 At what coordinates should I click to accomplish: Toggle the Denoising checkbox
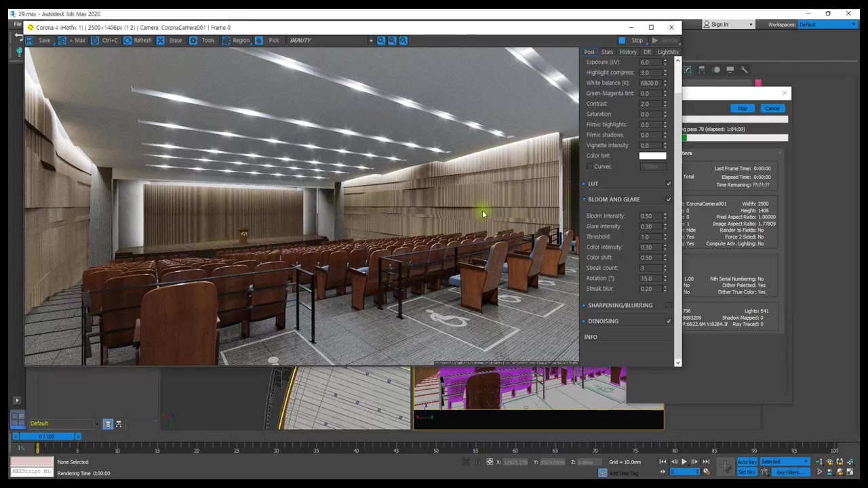pyautogui.click(x=669, y=321)
